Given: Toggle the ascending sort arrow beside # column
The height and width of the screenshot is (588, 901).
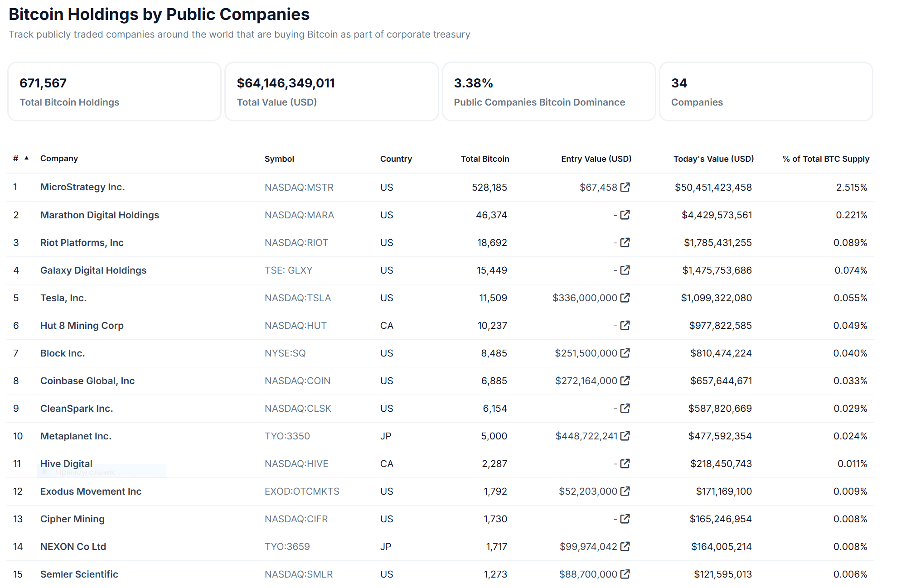Looking at the screenshot, I should (x=27, y=158).
